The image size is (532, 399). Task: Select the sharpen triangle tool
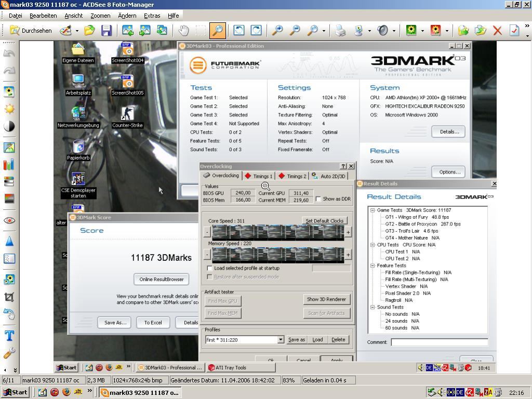(x=9, y=241)
